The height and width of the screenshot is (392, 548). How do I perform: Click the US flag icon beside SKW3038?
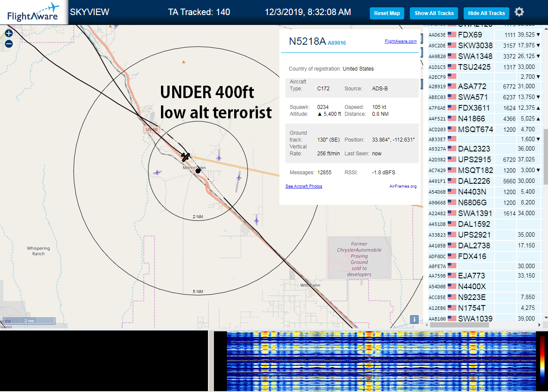tap(452, 46)
